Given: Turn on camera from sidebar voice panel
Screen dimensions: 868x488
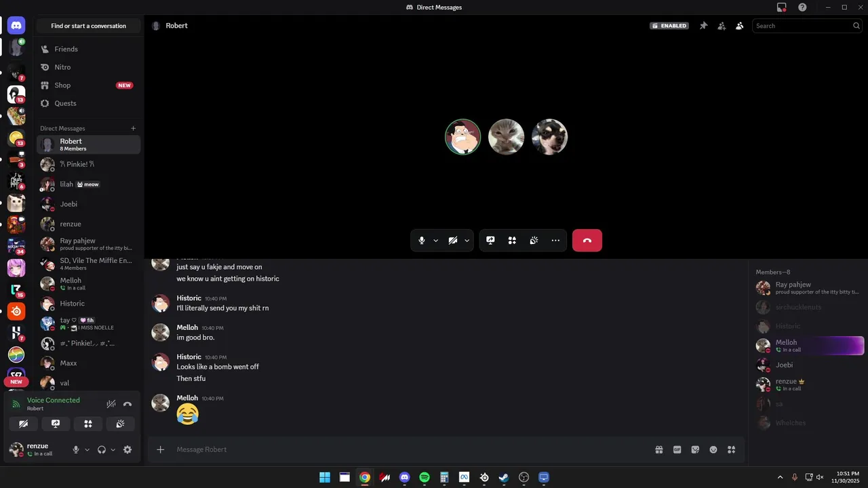Looking at the screenshot, I should pos(23,424).
